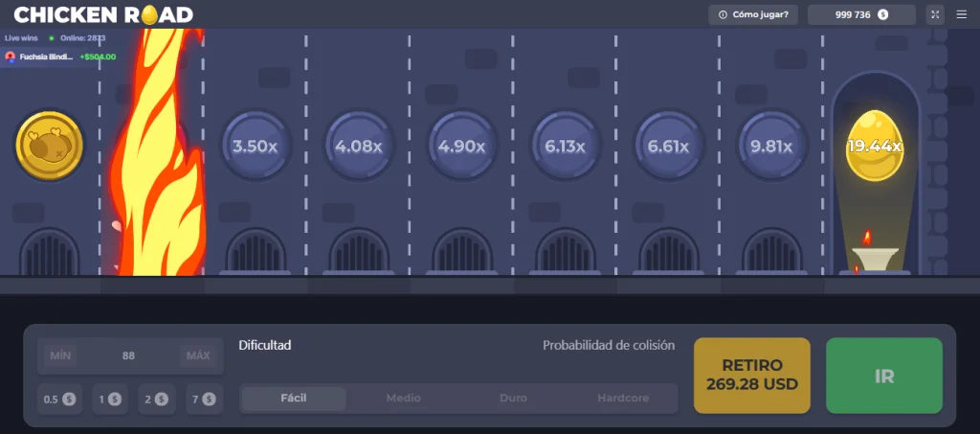Click the dollar coin icon beside balance
980x434 pixels.
[x=882, y=14]
